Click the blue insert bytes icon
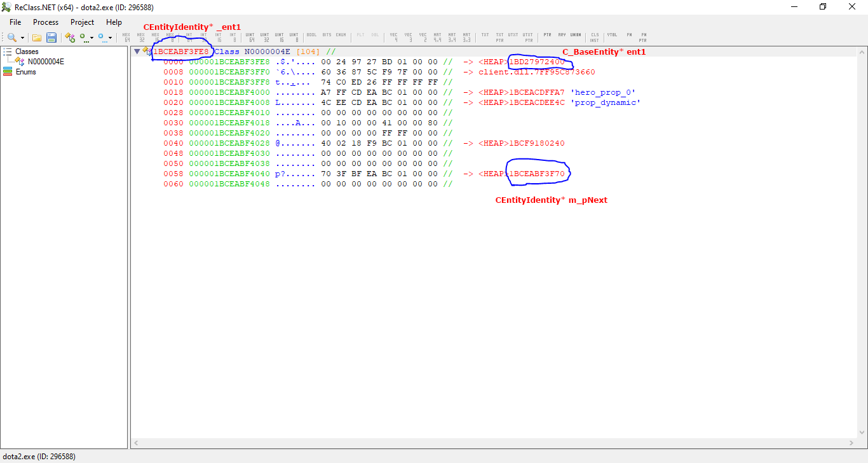Screen dimensions: 868x463 tap(102, 38)
